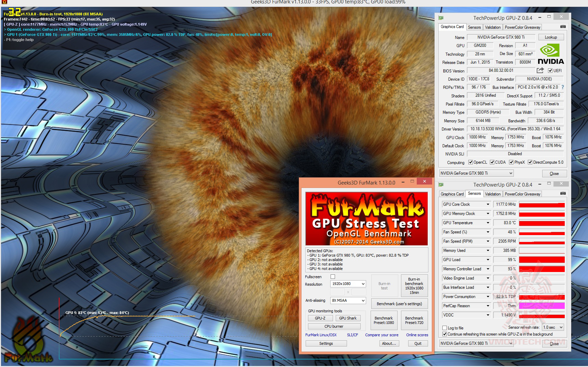The height and width of the screenshot is (367, 588).
Task: Run Benchmark (user's settings)
Action: [x=399, y=304]
